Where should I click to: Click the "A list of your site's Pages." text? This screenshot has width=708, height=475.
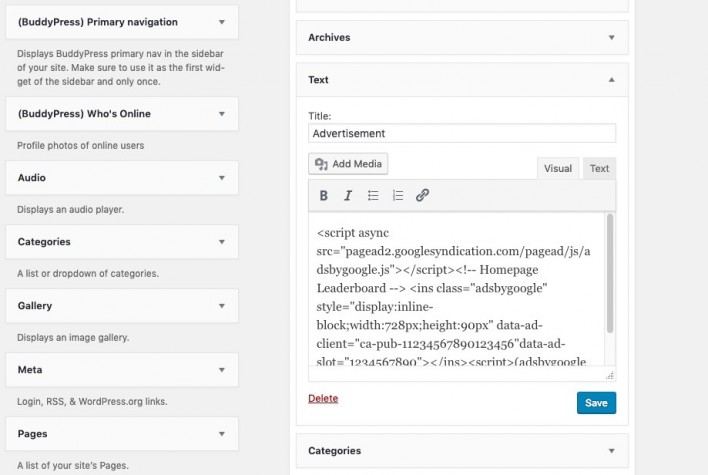click(x=73, y=466)
